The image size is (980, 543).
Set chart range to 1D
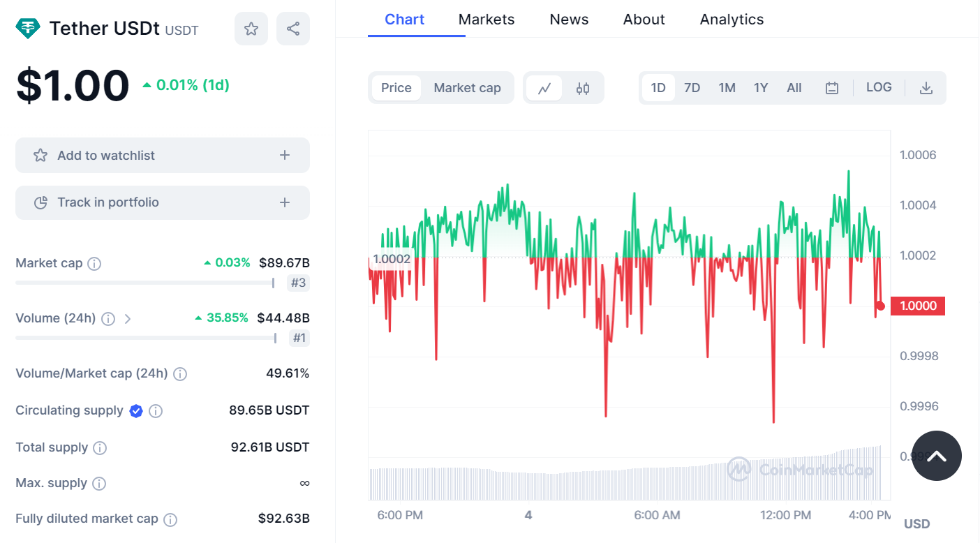[658, 88]
